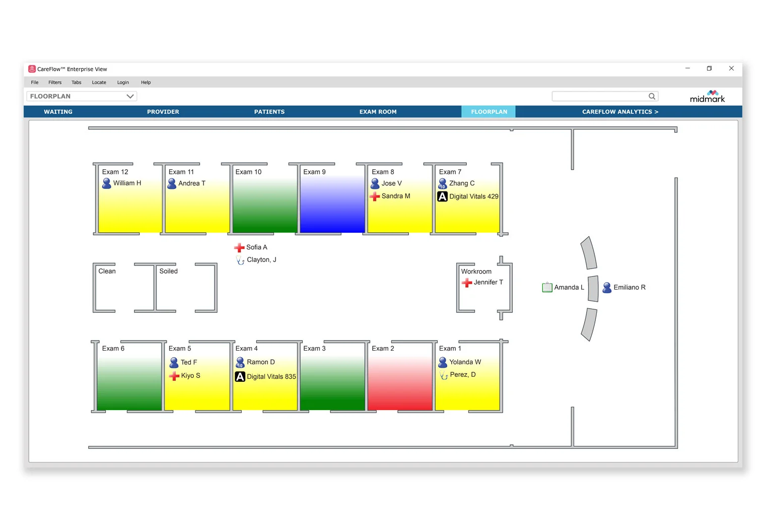Open CAREFLOW ANALYTICS
Screen dimensions: 766x532
620,111
